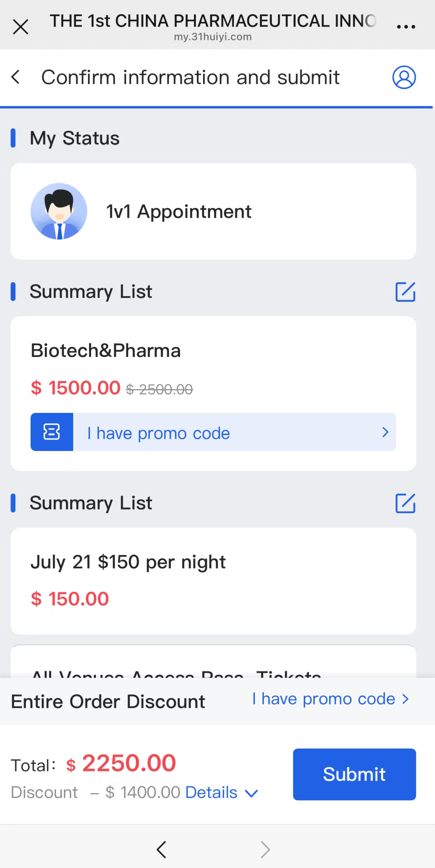The height and width of the screenshot is (868, 435).
Task: Open the three-dot more options menu
Action: click(406, 27)
